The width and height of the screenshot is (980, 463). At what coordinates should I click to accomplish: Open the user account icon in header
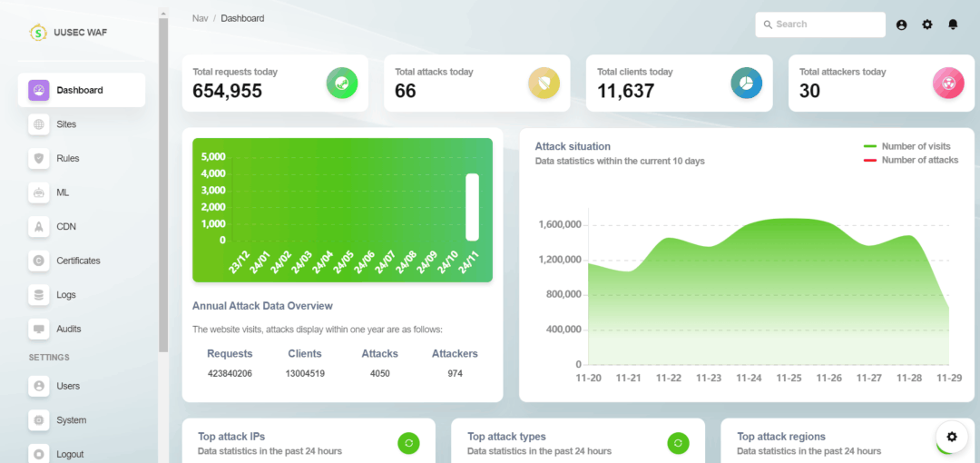[901, 25]
